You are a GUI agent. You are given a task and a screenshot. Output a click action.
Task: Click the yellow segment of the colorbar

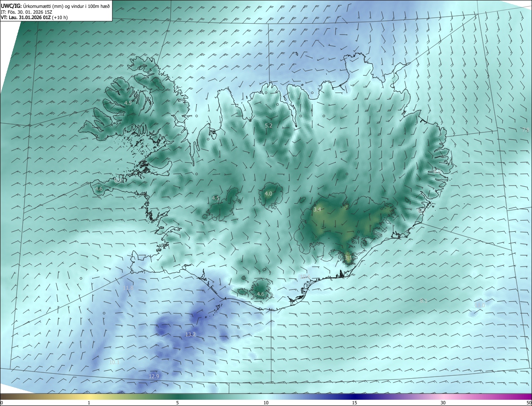(x=89, y=396)
